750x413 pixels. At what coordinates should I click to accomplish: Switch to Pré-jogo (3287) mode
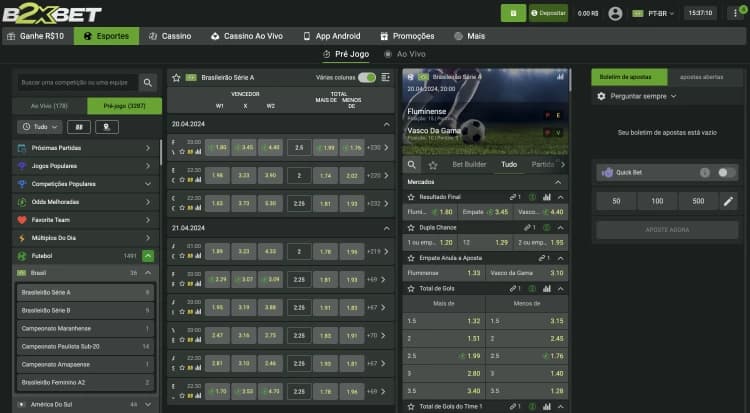point(124,106)
